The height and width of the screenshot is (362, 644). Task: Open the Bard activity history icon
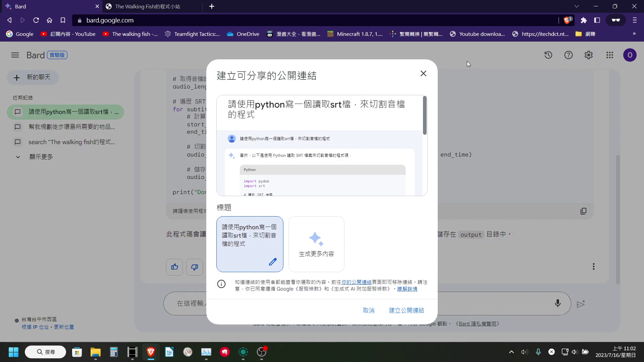click(548, 55)
